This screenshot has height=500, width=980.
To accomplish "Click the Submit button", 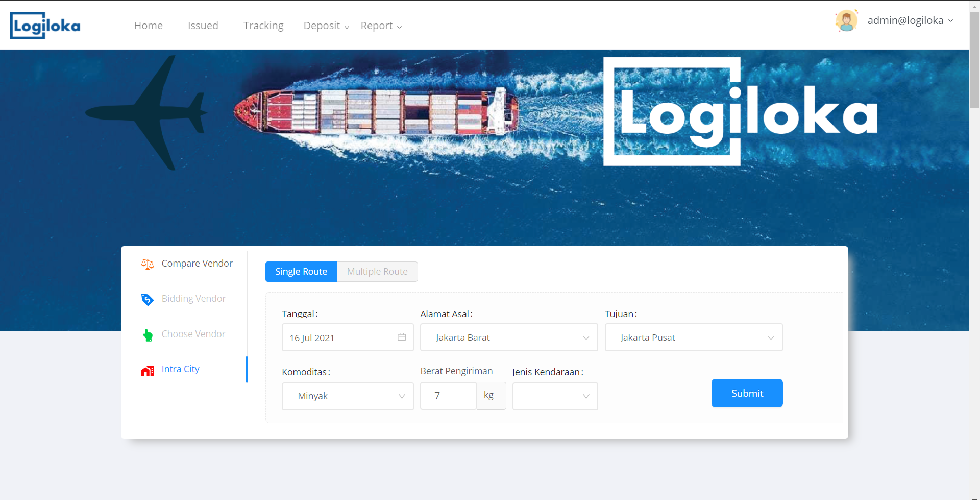I will tap(747, 393).
